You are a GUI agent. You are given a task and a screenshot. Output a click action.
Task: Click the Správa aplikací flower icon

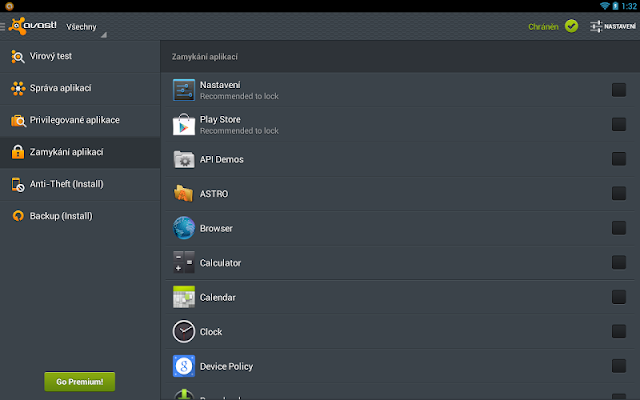18,88
